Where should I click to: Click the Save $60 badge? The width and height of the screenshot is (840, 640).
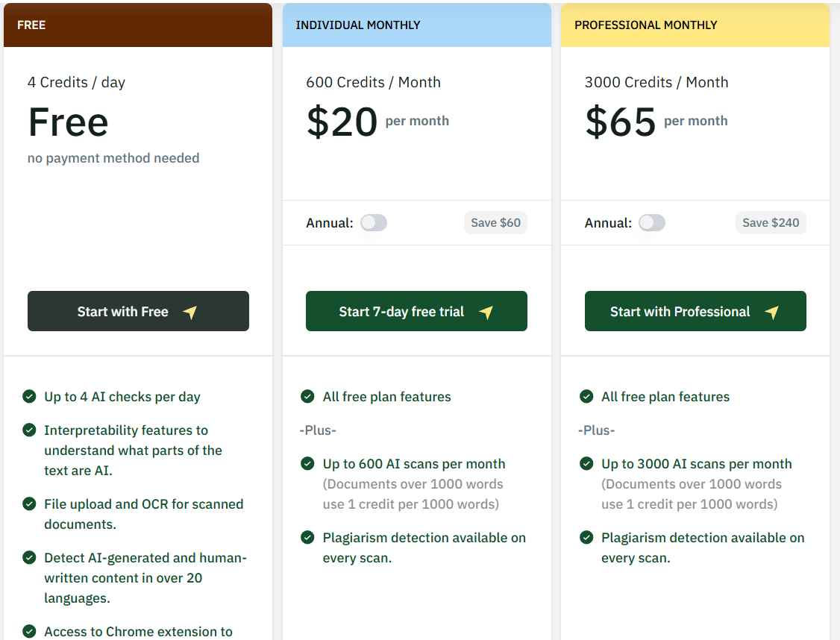(495, 223)
